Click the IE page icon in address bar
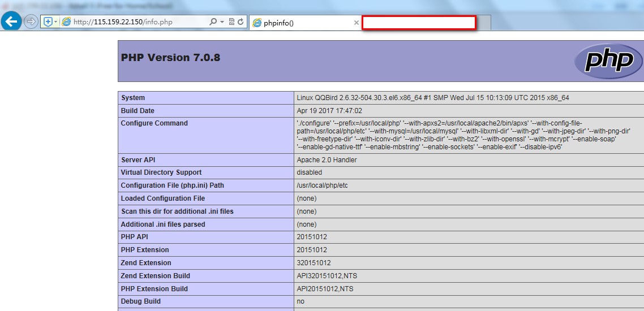Screen dimensions: 644x311 pyautogui.click(x=66, y=21)
